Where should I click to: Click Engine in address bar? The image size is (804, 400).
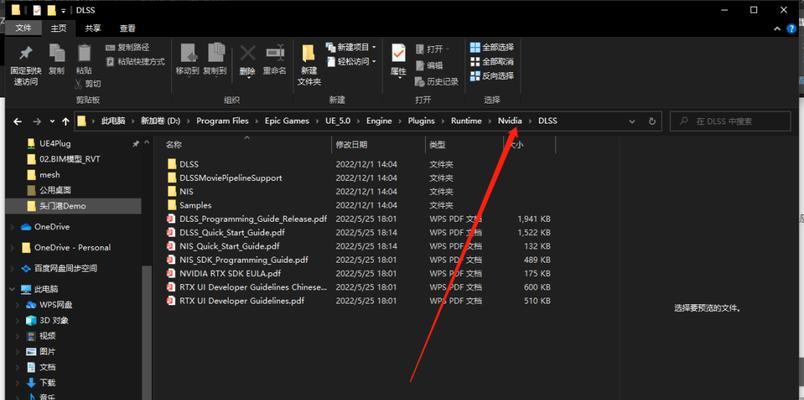[379, 121]
